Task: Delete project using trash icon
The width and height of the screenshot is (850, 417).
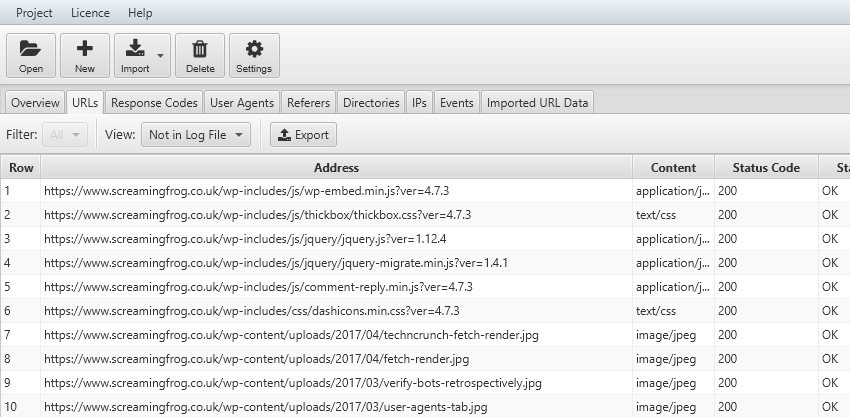Action: pos(200,54)
